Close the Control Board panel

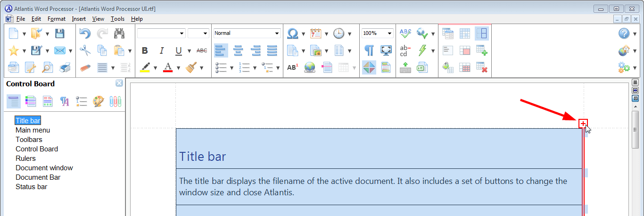pos(119,83)
